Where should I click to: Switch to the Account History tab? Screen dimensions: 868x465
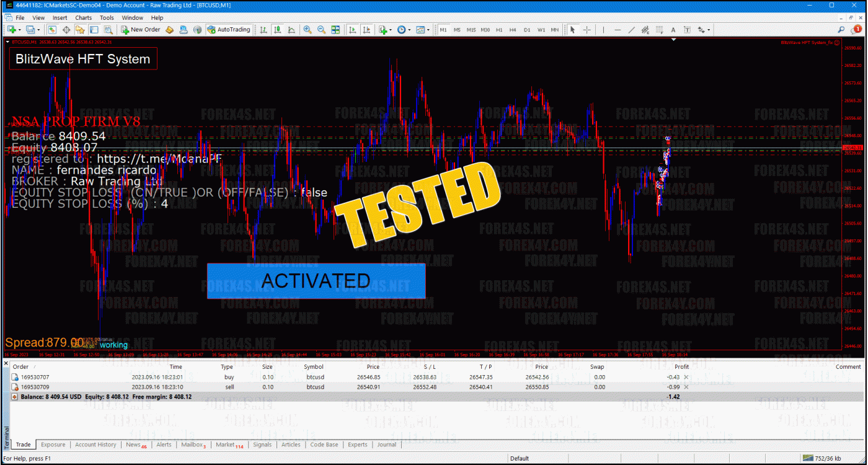coord(95,445)
